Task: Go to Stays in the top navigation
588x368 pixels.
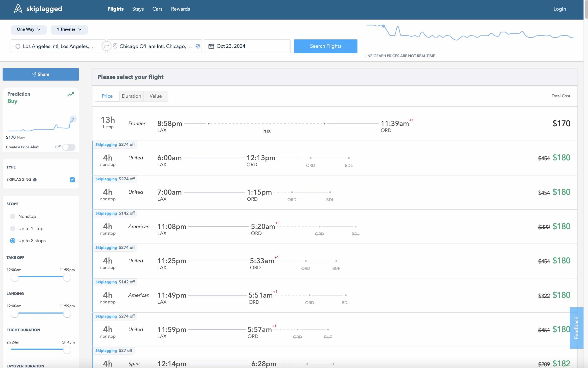Action: click(138, 9)
